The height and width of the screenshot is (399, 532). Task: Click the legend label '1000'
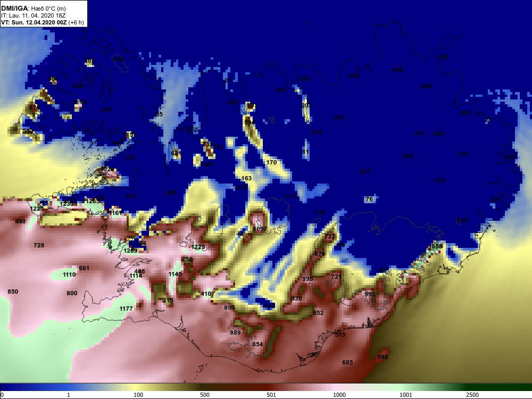tap(339, 395)
